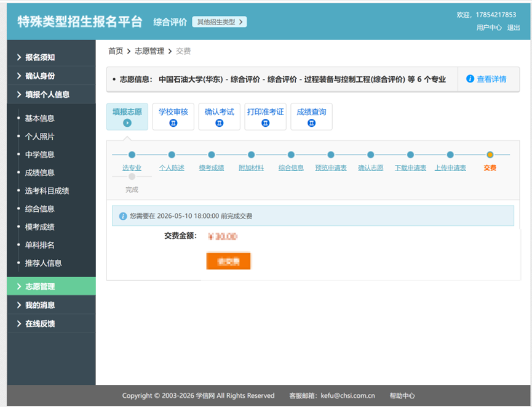The width and height of the screenshot is (532, 407).
Task: Click the hourglass icon under 成绩查询
Action: point(311,123)
